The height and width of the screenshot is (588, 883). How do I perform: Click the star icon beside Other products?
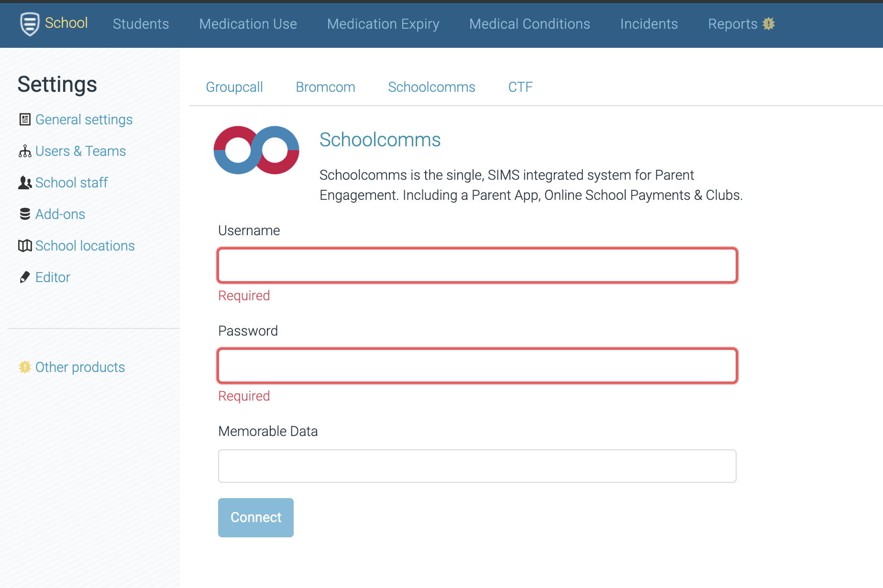pos(24,367)
